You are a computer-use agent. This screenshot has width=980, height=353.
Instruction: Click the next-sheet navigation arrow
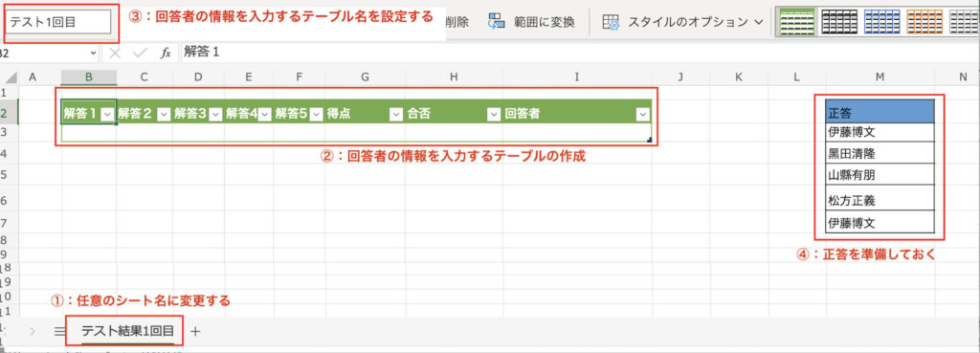33,332
